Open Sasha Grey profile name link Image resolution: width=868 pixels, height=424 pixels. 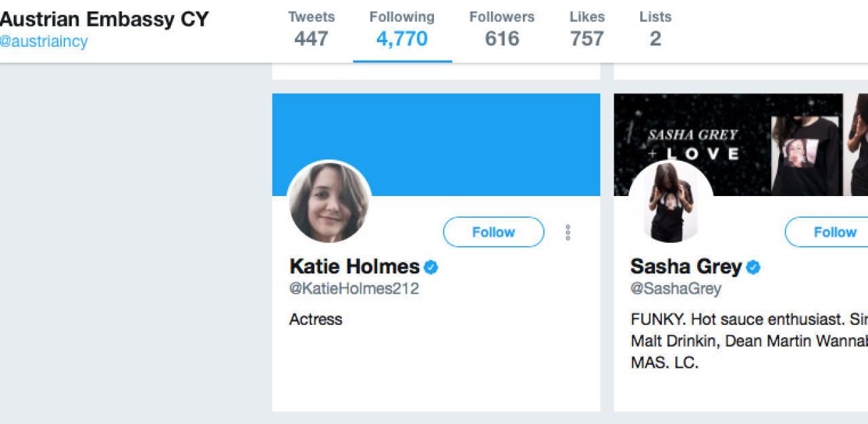[686, 267]
